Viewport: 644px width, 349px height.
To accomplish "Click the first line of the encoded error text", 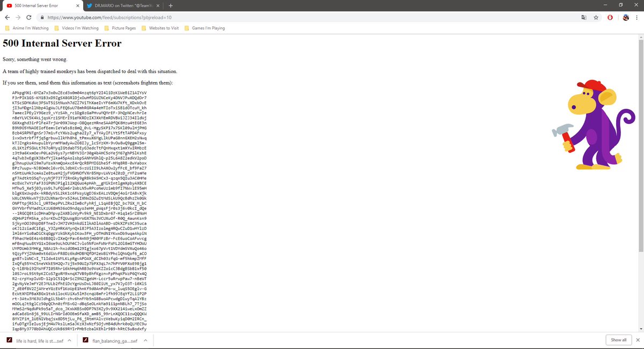I will pyautogui.click(x=79, y=92).
